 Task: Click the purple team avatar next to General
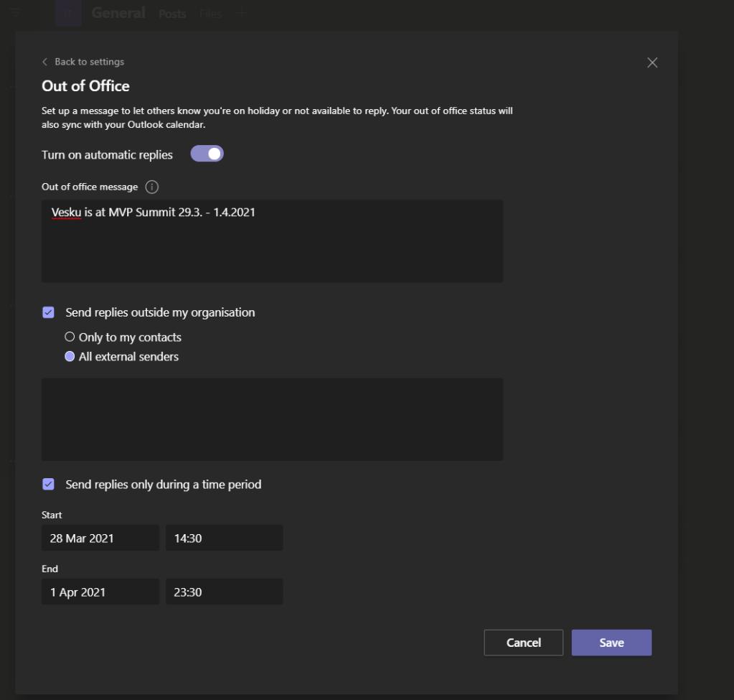(68, 13)
